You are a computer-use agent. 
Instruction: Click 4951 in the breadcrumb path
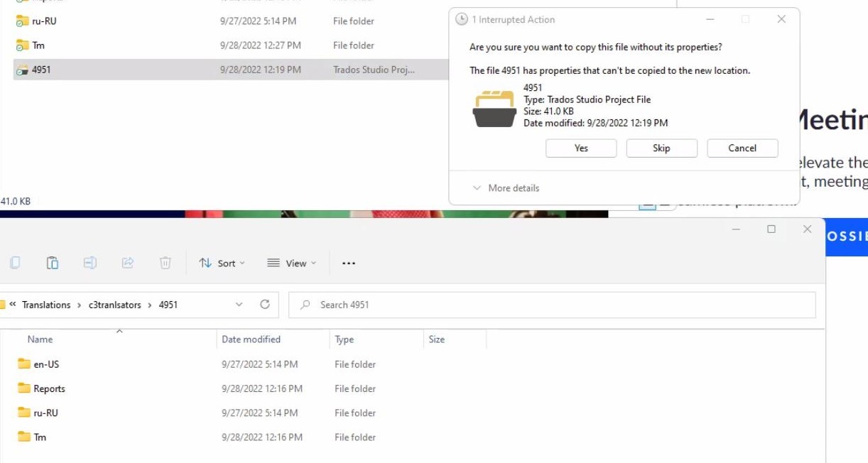point(168,305)
